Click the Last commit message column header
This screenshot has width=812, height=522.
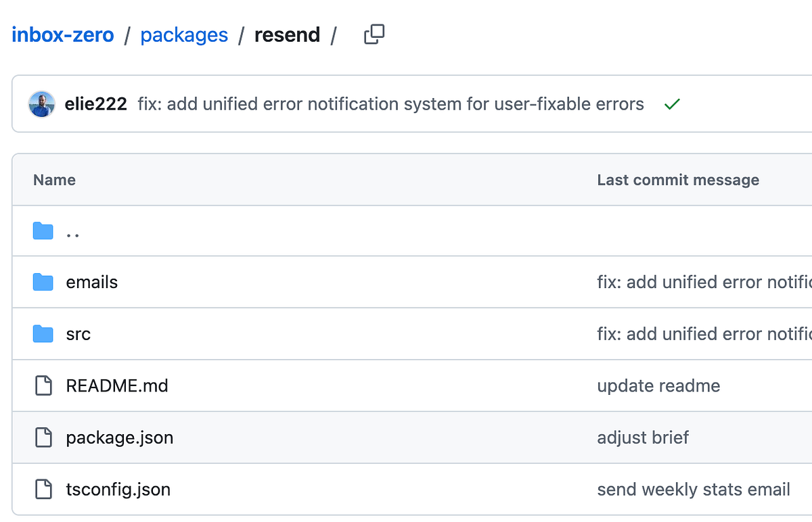pyautogui.click(x=678, y=180)
